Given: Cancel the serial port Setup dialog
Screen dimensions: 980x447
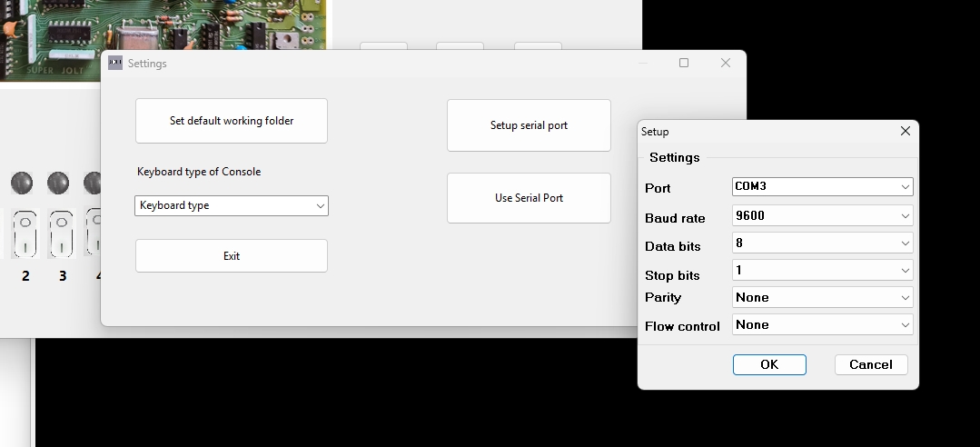Looking at the screenshot, I should pos(870,364).
